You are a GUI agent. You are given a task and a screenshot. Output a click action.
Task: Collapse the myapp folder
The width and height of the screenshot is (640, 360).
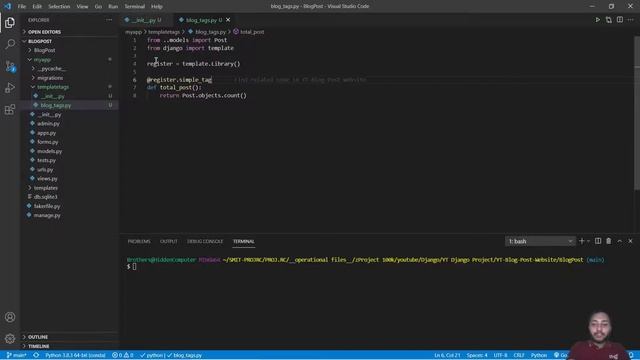pos(69,60)
